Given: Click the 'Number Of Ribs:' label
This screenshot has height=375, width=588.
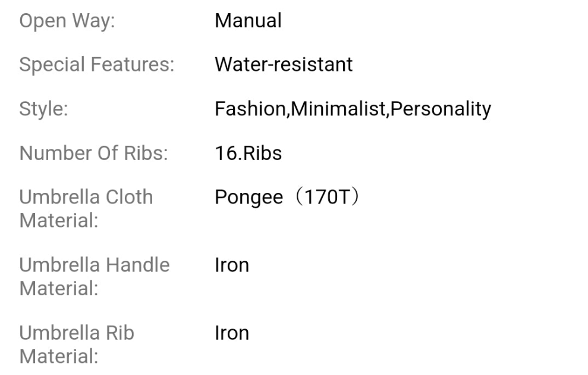Looking at the screenshot, I should 93,154.
